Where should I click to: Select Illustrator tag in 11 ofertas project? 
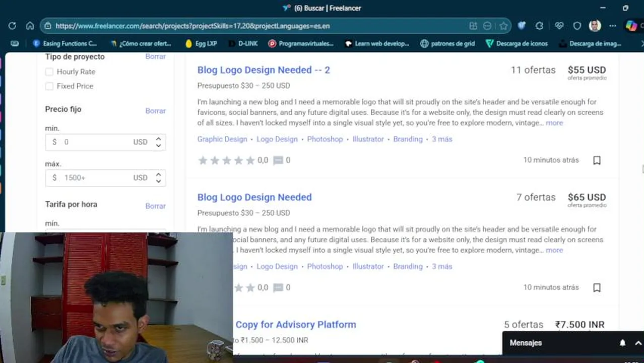368,139
